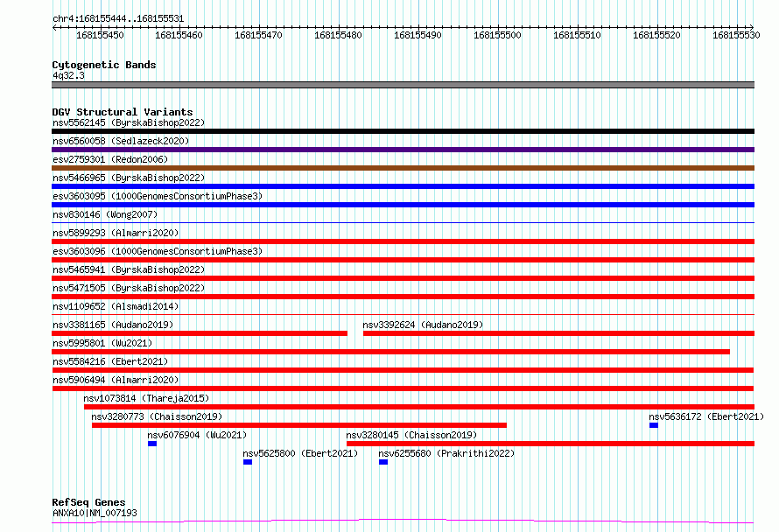Open the nsv830146 (Wong2007) label
Screen dimensions: 779x532
105,214
